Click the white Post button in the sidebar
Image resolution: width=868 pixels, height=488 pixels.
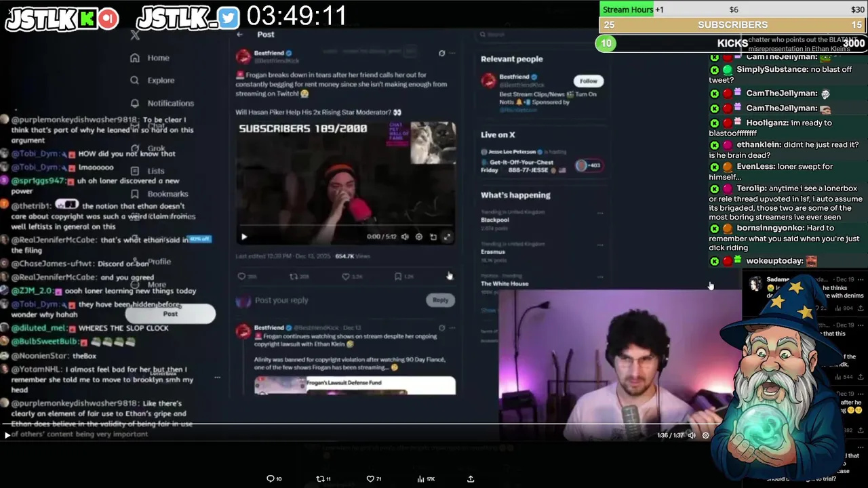pos(170,314)
